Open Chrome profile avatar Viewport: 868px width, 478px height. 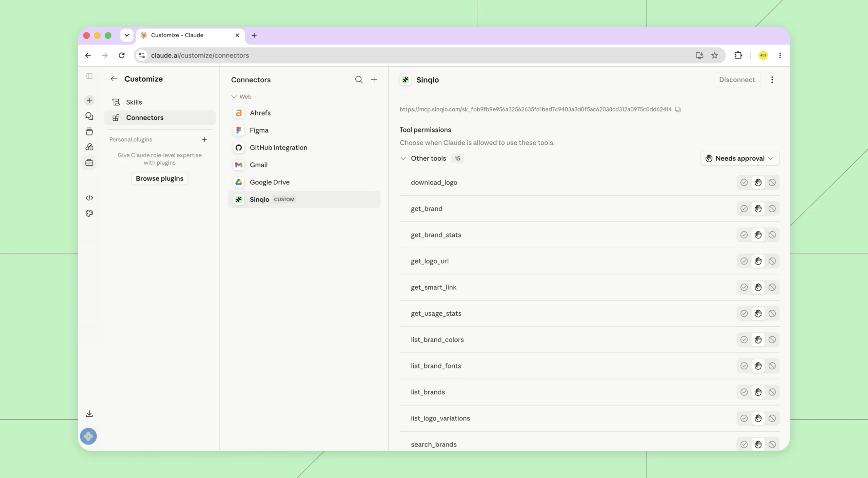(x=763, y=55)
